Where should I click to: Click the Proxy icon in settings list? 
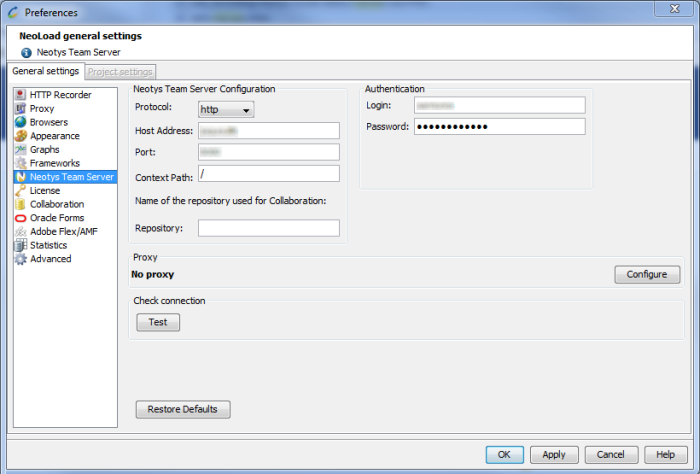click(x=20, y=109)
